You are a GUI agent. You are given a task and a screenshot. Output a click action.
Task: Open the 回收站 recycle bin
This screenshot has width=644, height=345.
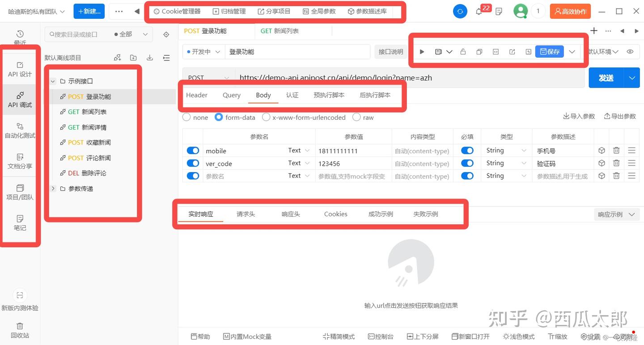(20, 331)
